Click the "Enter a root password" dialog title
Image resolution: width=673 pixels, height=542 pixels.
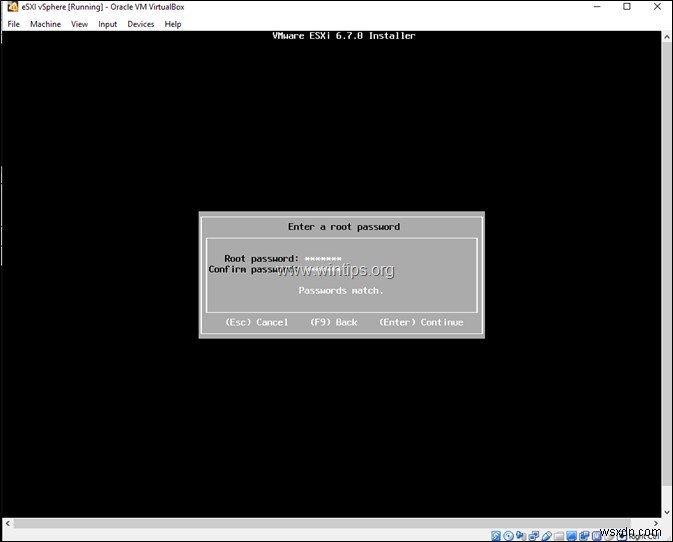point(344,227)
